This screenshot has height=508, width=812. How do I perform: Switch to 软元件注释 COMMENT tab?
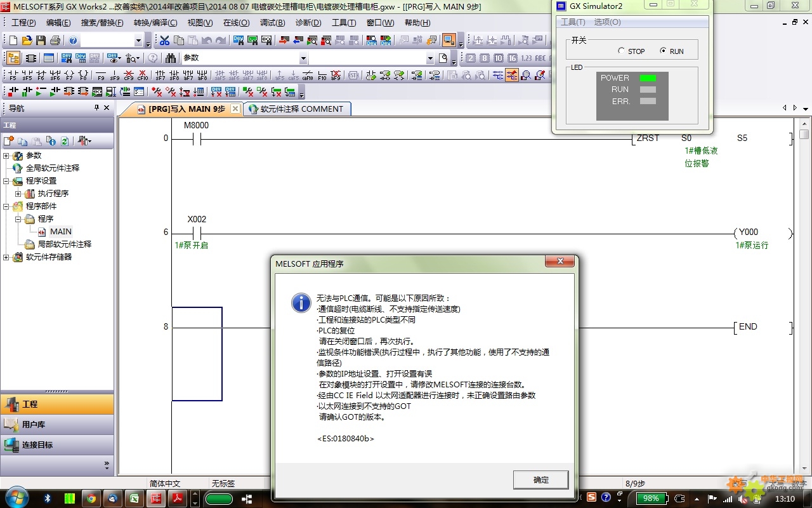pyautogui.click(x=296, y=109)
